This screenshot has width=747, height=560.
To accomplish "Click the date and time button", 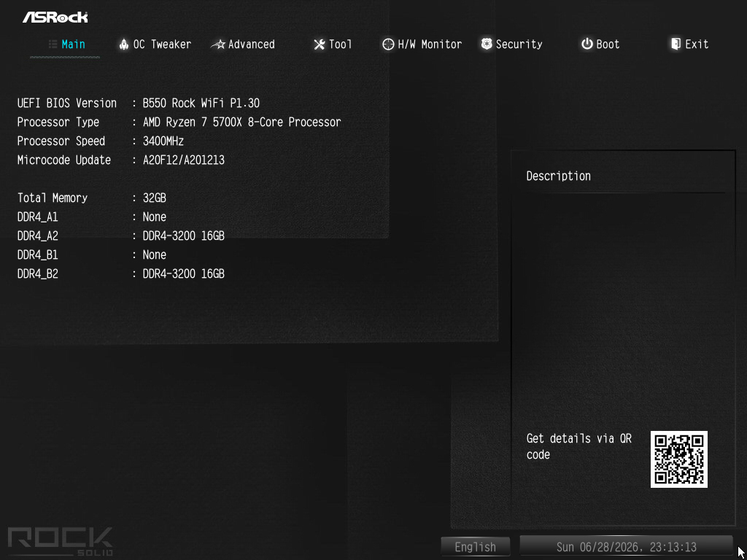I will pyautogui.click(x=626, y=547).
